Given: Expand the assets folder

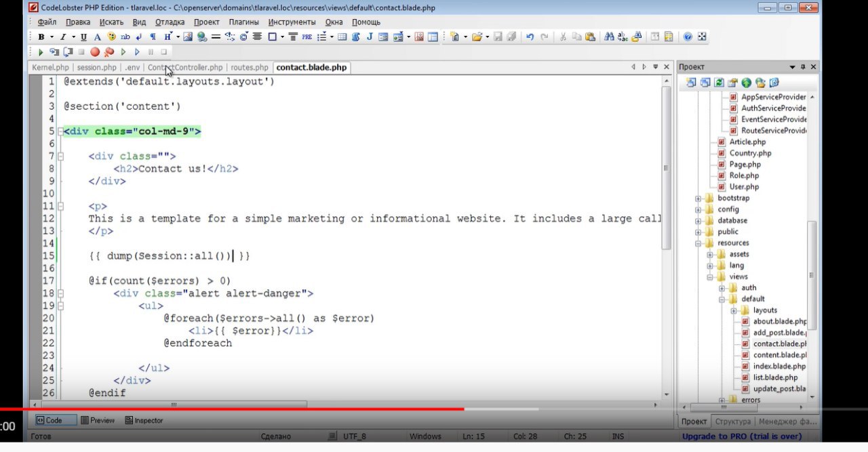Looking at the screenshot, I should (x=710, y=255).
